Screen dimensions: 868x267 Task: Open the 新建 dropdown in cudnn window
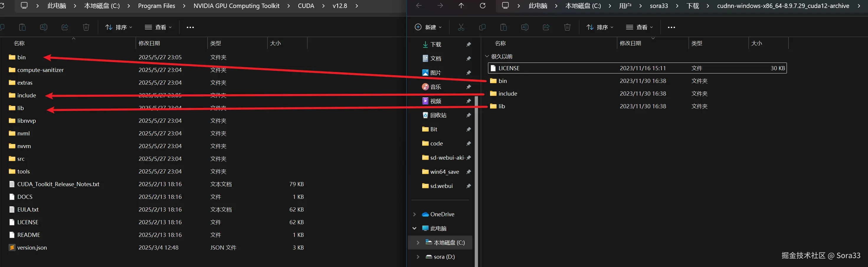click(428, 27)
